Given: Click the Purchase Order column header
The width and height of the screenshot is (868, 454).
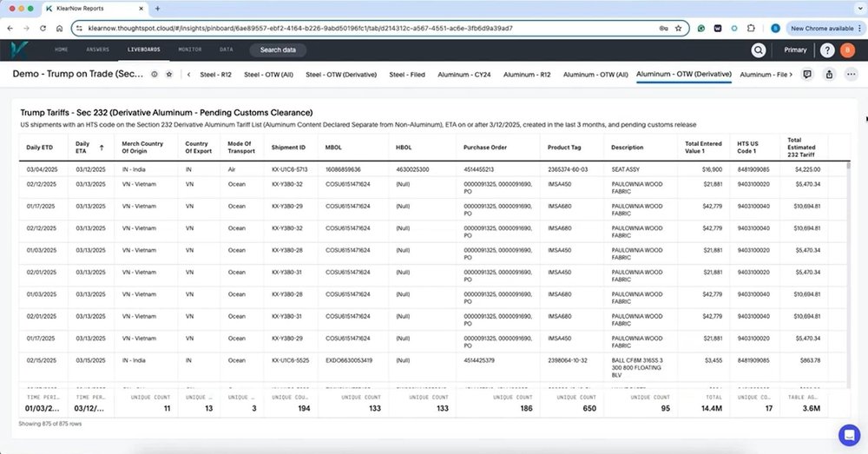Looking at the screenshot, I should 485,148.
